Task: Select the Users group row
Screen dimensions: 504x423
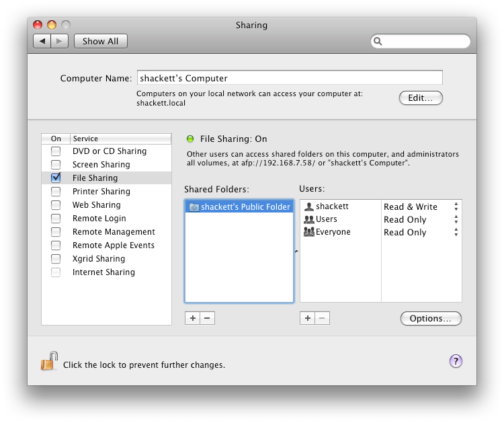Action: [x=381, y=219]
